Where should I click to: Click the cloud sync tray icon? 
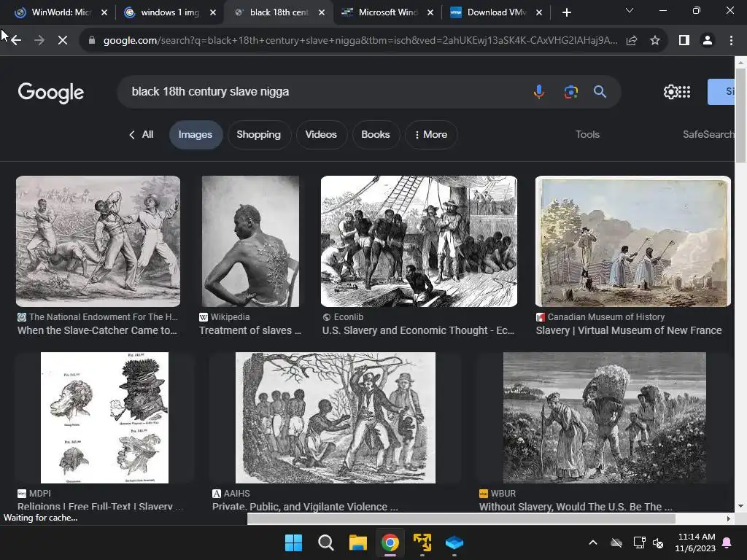click(x=616, y=542)
